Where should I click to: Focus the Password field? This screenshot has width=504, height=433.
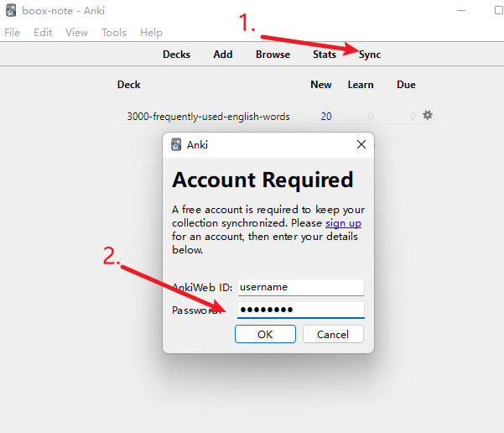coord(301,310)
